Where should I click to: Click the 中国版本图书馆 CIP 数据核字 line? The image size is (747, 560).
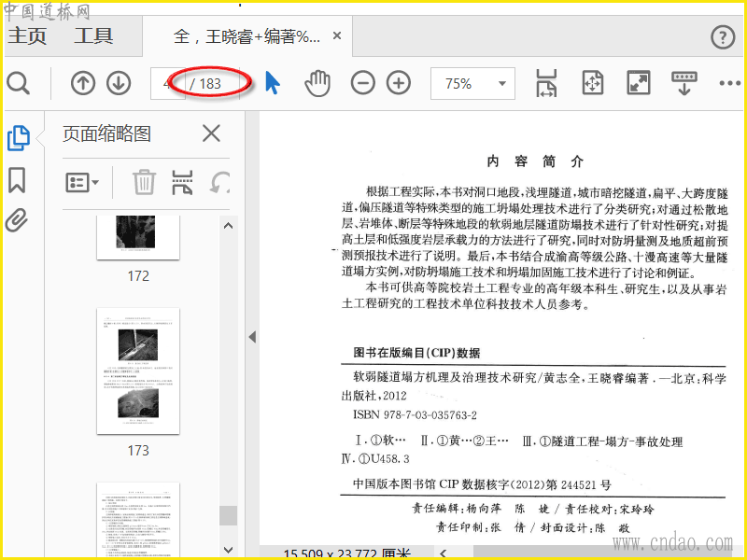click(482, 484)
